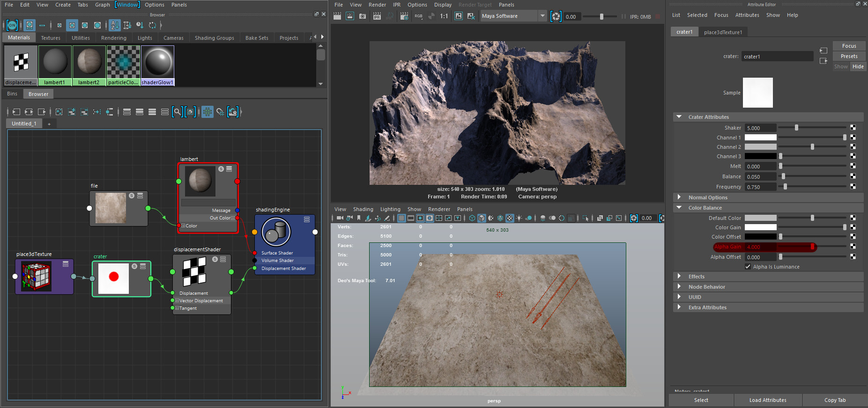Click the IPR render icon

point(377,16)
